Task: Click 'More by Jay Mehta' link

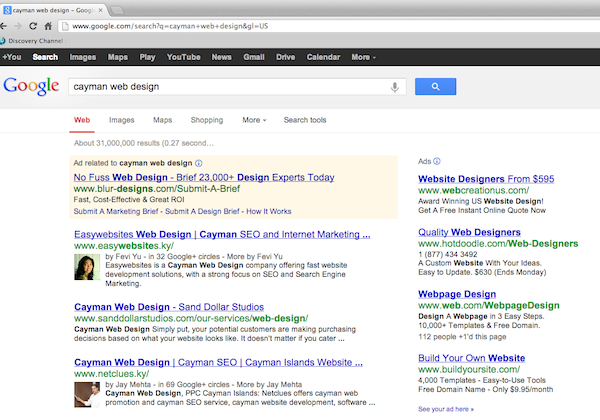Action: (x=269, y=384)
